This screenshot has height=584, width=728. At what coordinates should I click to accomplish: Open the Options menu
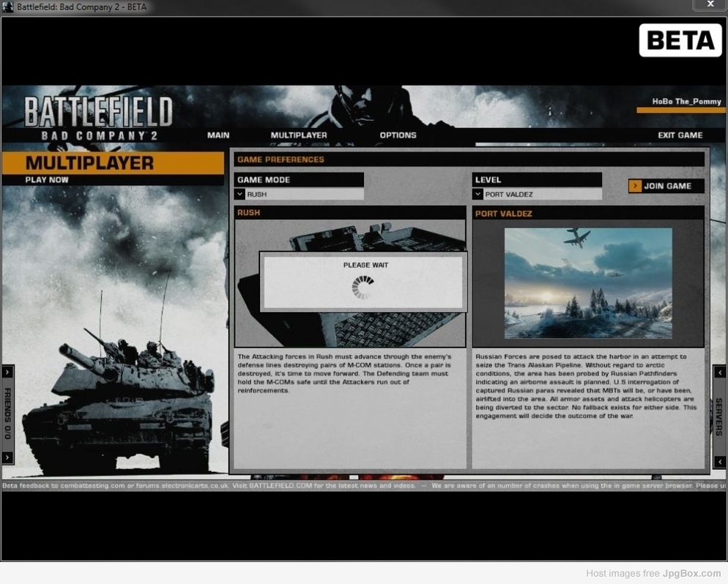[x=398, y=135]
